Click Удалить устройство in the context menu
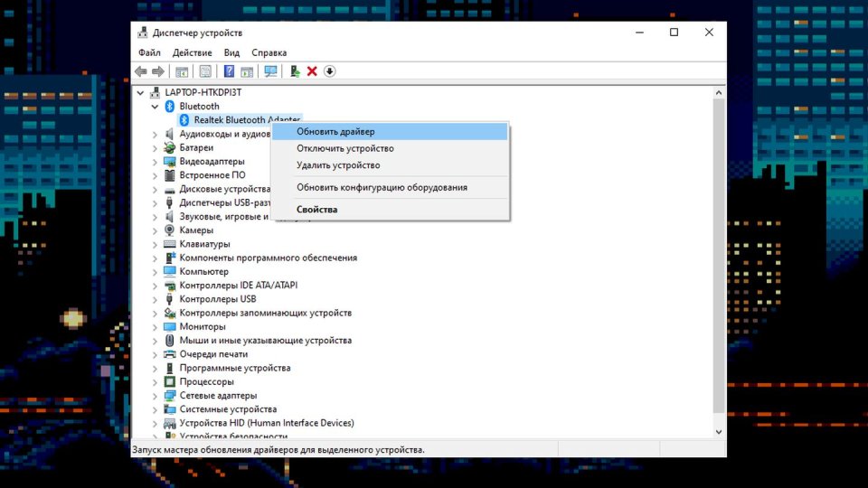This screenshot has width=868, height=488. (338, 165)
